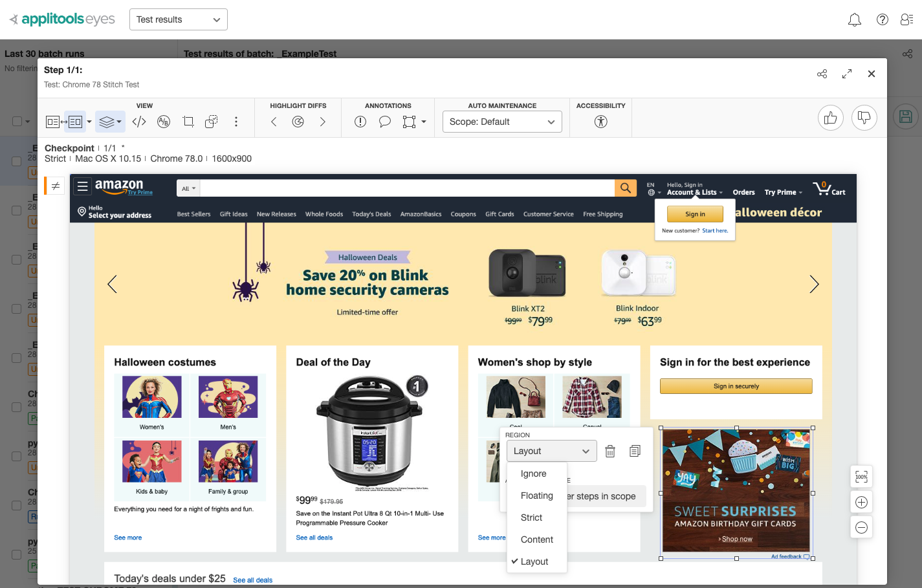Screen dimensions: 922x588
Task: Open the Test results dropdown
Action: [179, 19]
